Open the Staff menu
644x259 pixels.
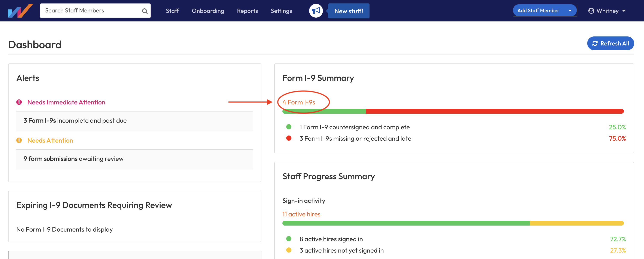tap(172, 11)
